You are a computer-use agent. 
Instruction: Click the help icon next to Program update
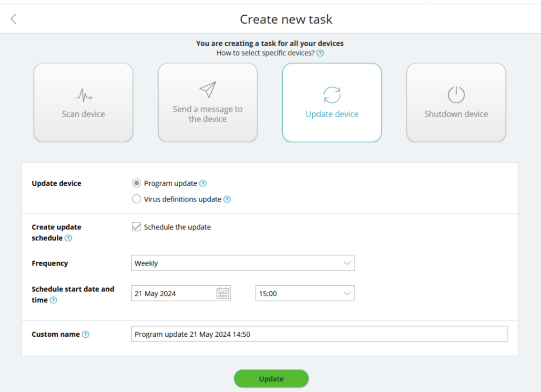(203, 183)
